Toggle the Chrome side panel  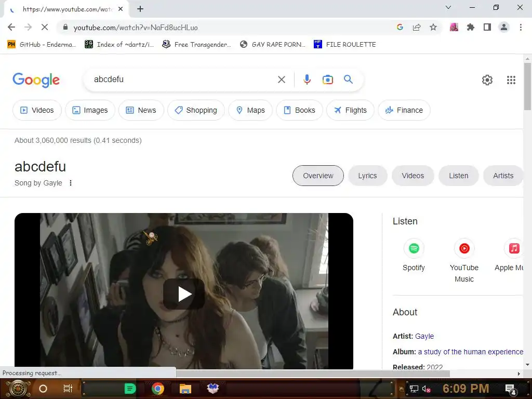487,27
